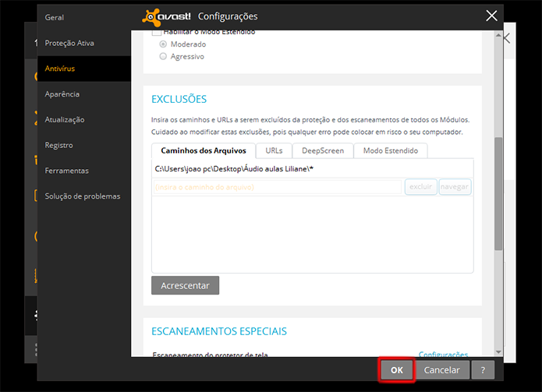The width and height of the screenshot is (542, 392).
Task: Click the vertical scrollbar thumb
Action: (498, 194)
